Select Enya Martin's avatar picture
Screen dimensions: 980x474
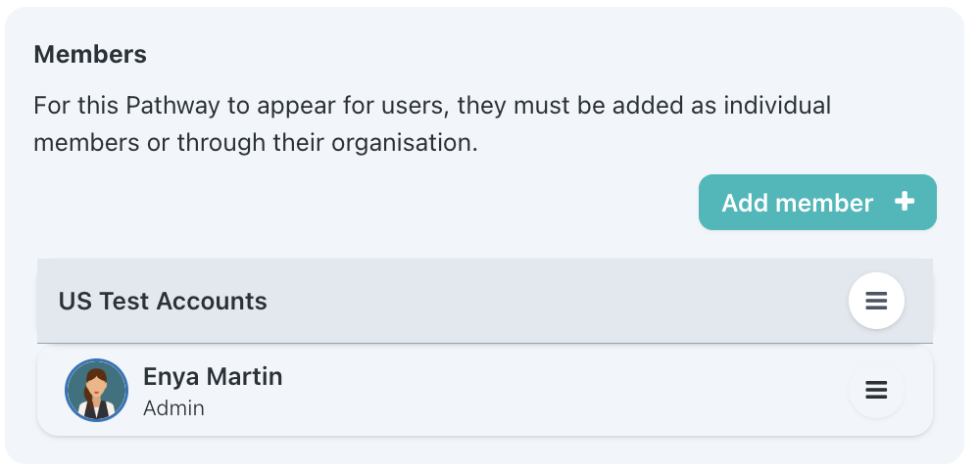(x=97, y=390)
